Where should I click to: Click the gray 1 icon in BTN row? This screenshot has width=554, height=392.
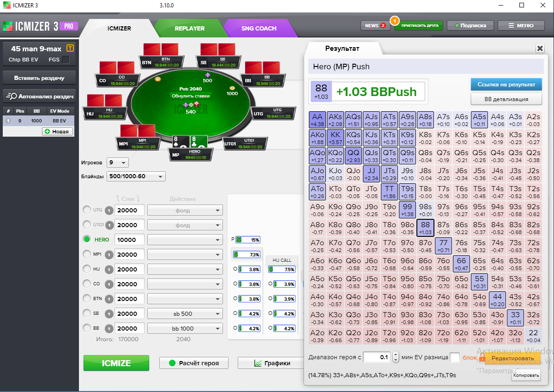109,299
